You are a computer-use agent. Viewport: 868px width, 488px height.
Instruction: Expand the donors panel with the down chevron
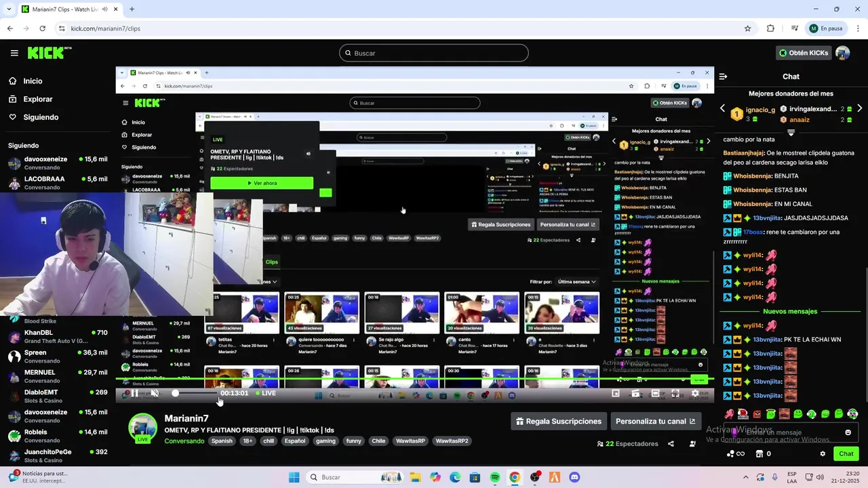tap(791, 132)
